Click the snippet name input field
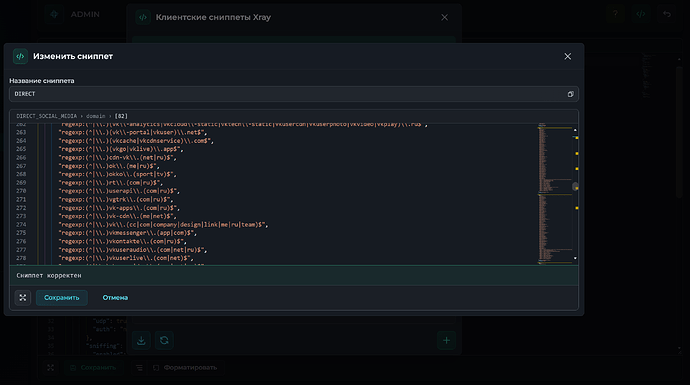 tap(294, 94)
